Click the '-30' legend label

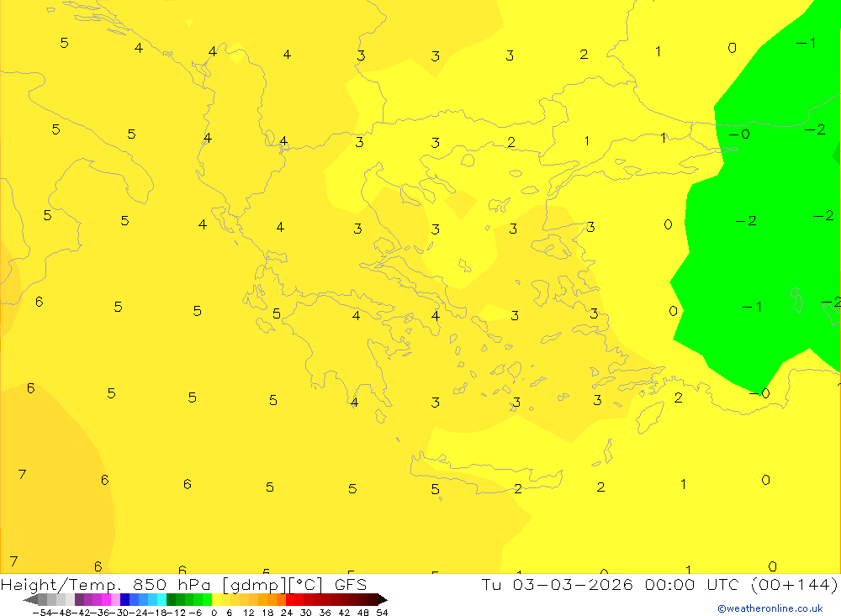pos(119,613)
